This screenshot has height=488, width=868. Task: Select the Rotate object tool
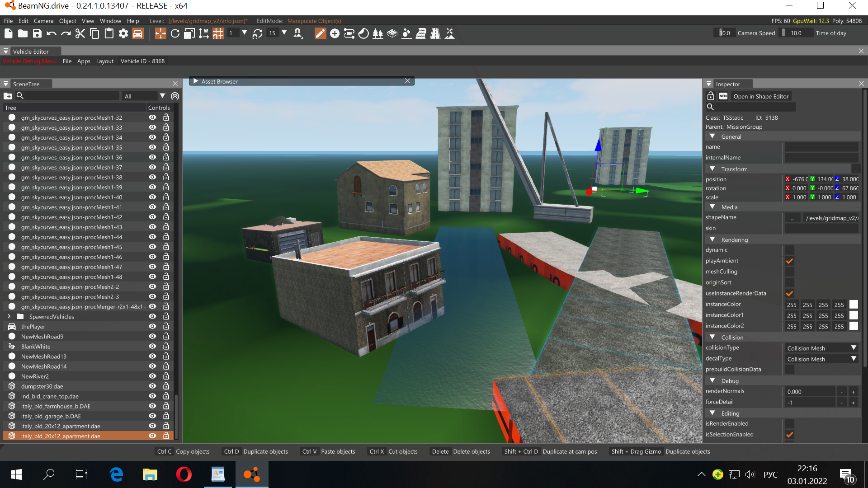(x=175, y=33)
